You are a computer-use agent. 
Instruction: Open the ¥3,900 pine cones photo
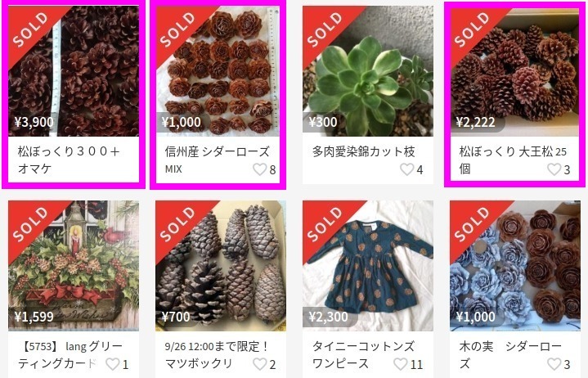[74, 71]
